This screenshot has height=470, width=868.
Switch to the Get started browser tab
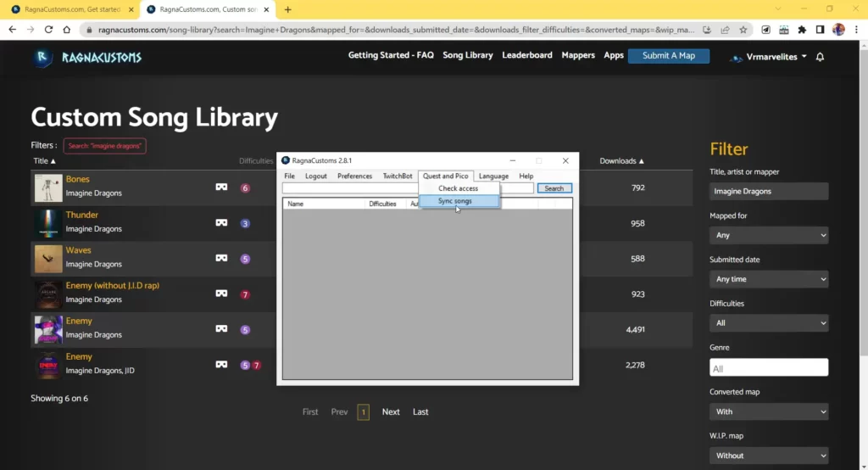pyautogui.click(x=72, y=9)
